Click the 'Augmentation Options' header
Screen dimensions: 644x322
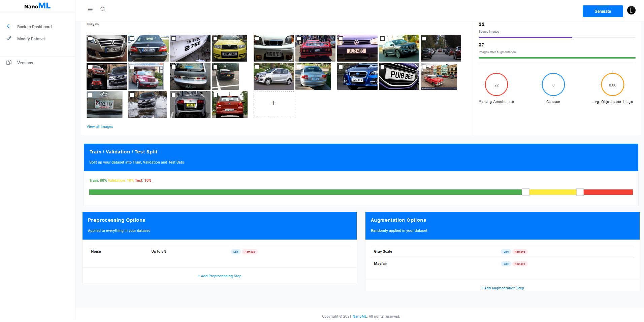(x=398, y=220)
